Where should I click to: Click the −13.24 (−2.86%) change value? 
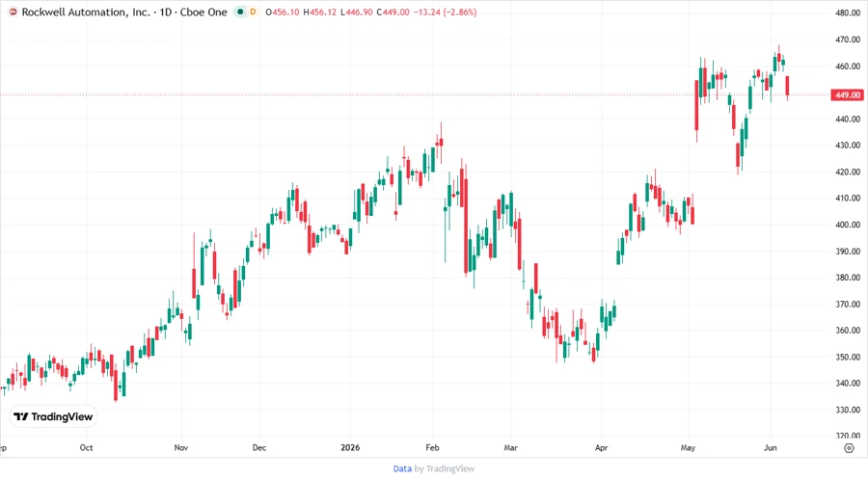(x=445, y=13)
